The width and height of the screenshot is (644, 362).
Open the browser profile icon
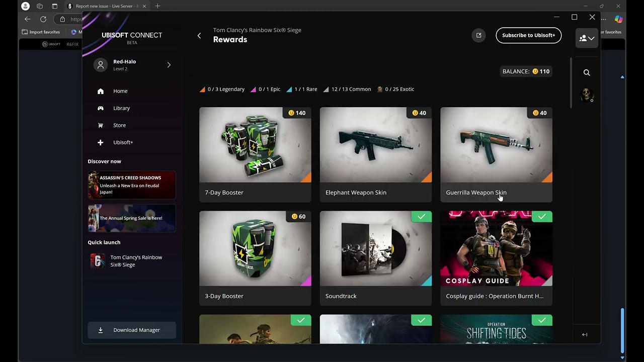(x=25, y=6)
